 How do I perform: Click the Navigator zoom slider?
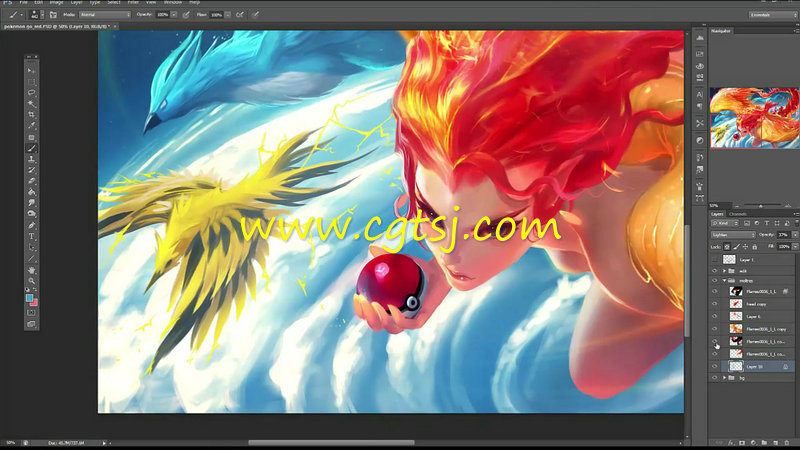(761, 206)
